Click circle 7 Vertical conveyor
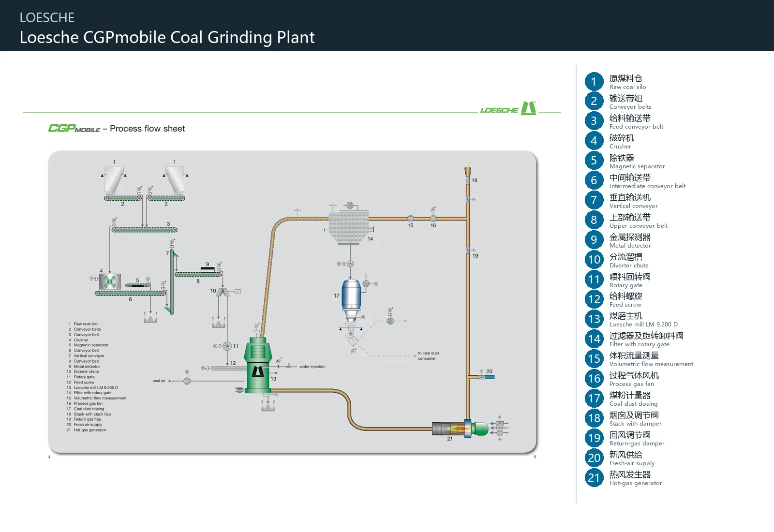The width and height of the screenshot is (774, 532). tap(594, 201)
